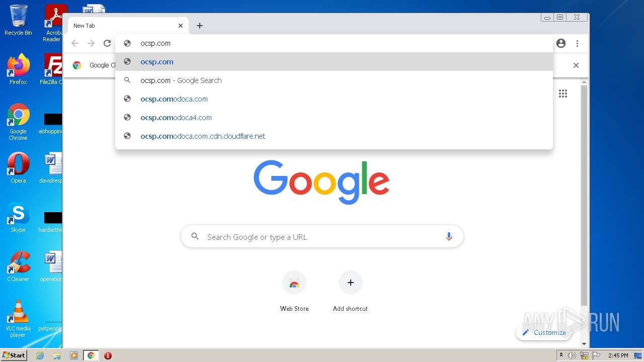Image resolution: width=644 pixels, height=362 pixels.
Task: Open the VLC media player desktop icon
Action: [x=18, y=319]
